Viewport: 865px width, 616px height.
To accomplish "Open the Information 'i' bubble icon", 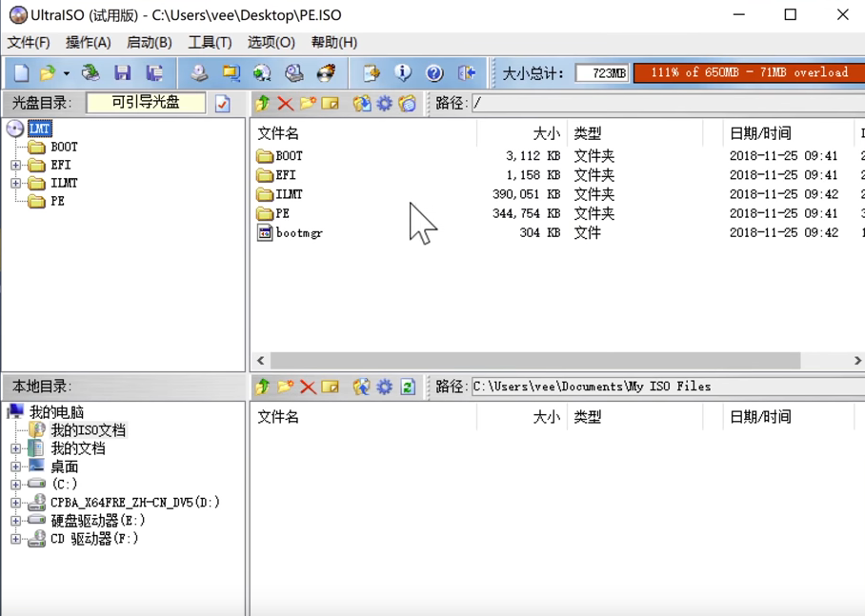I will point(403,72).
